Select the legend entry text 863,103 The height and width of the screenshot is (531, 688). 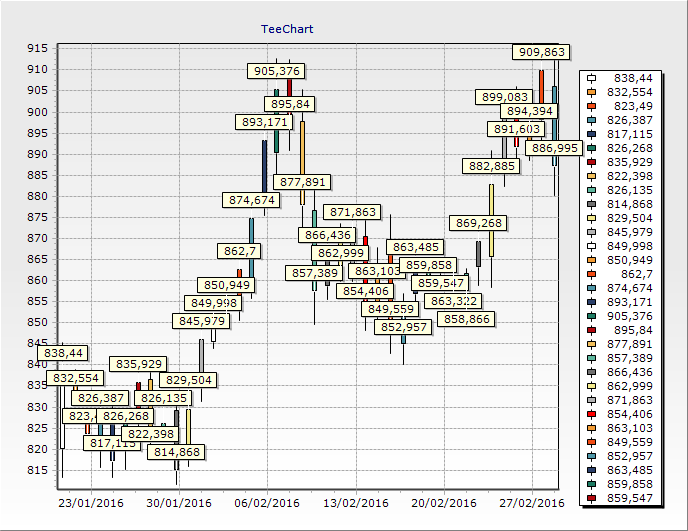[x=630, y=428]
